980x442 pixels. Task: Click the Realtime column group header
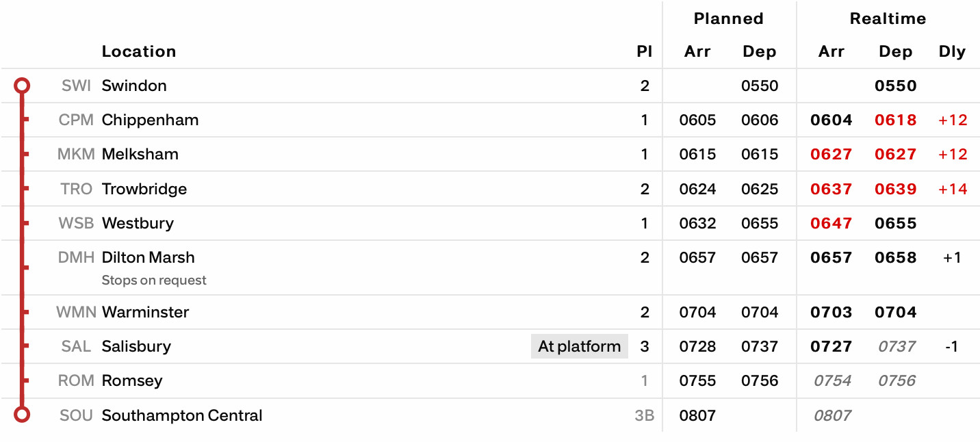tap(888, 19)
